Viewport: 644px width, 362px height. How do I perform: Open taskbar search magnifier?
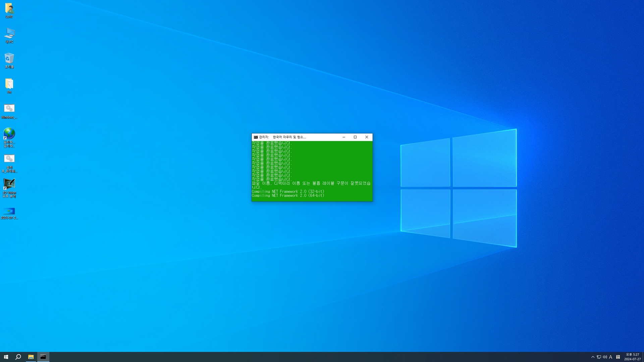[18, 357]
